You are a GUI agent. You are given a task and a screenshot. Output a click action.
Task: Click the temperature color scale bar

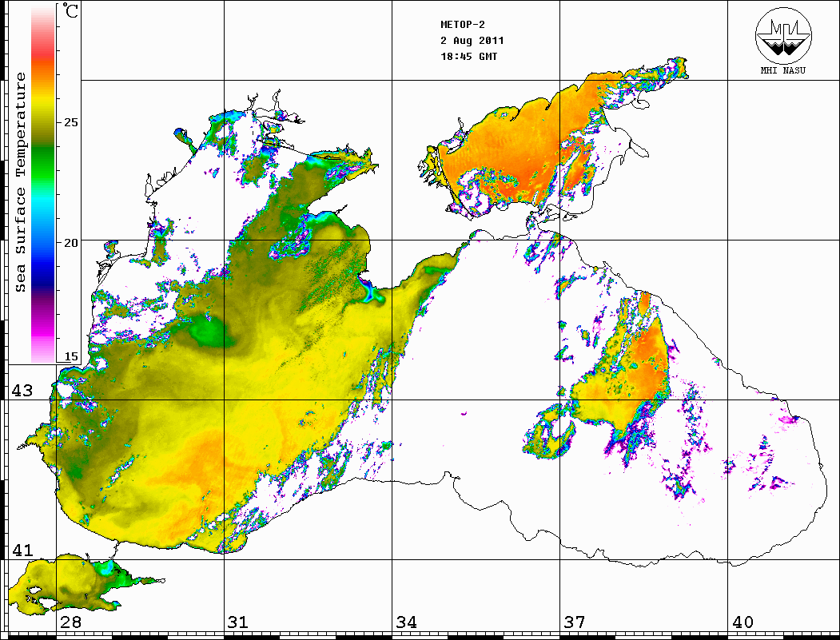43,184
